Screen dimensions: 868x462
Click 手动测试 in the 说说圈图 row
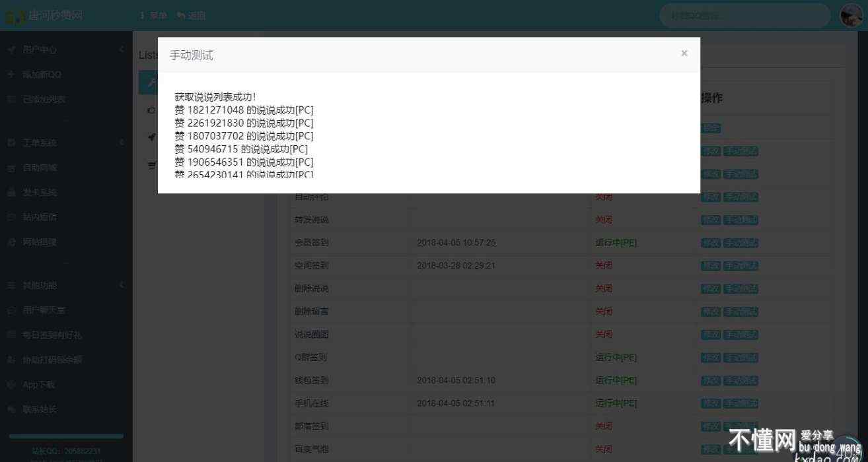point(741,335)
